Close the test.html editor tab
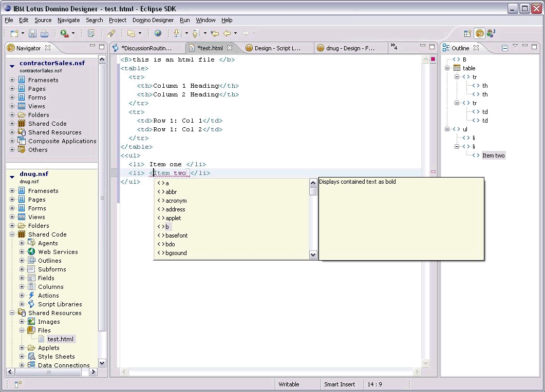This screenshot has width=545, height=392. (x=230, y=48)
